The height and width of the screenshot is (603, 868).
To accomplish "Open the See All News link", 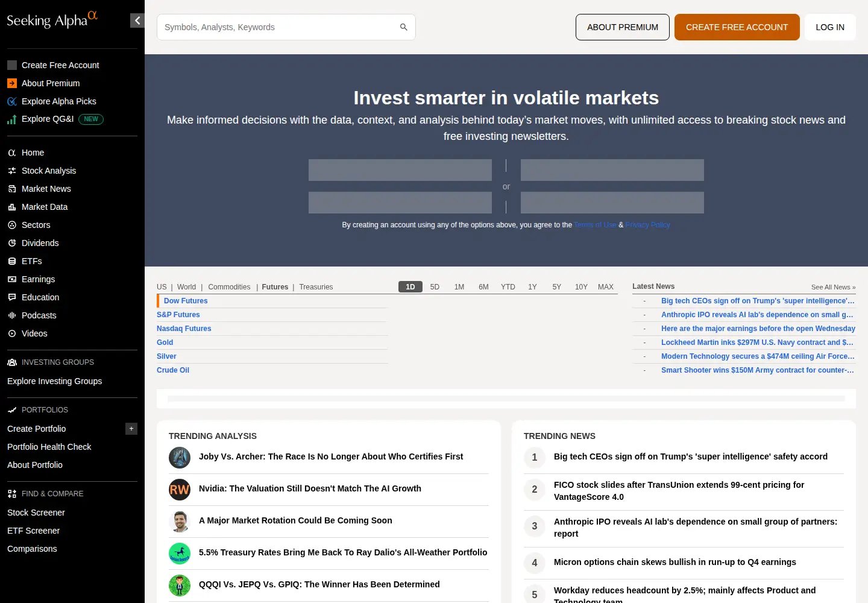I will pyautogui.click(x=833, y=287).
